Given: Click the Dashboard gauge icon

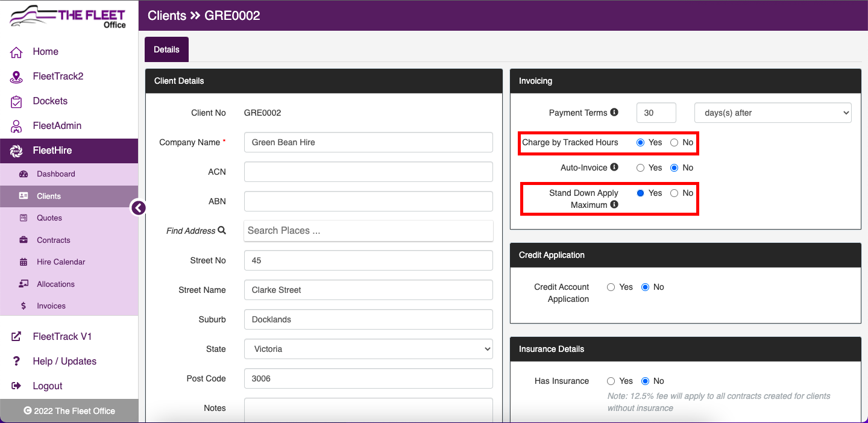Looking at the screenshot, I should [24, 174].
